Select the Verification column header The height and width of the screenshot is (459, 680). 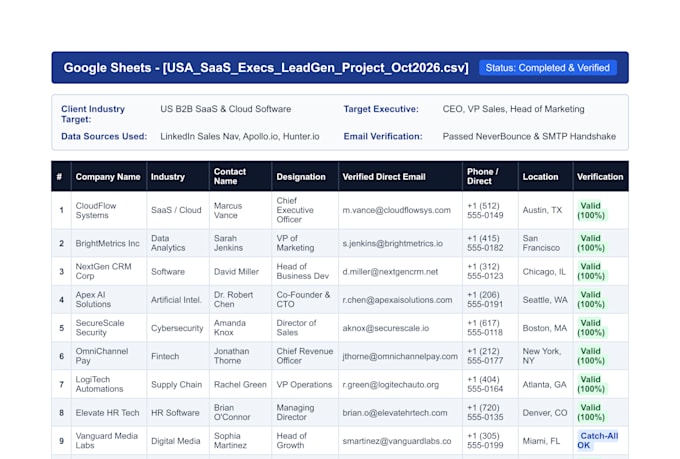tap(600, 177)
